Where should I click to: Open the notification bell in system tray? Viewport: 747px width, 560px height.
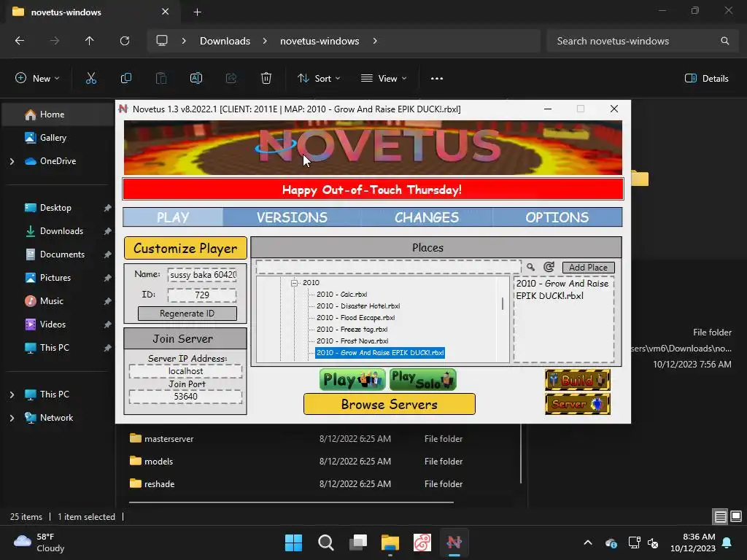click(727, 542)
